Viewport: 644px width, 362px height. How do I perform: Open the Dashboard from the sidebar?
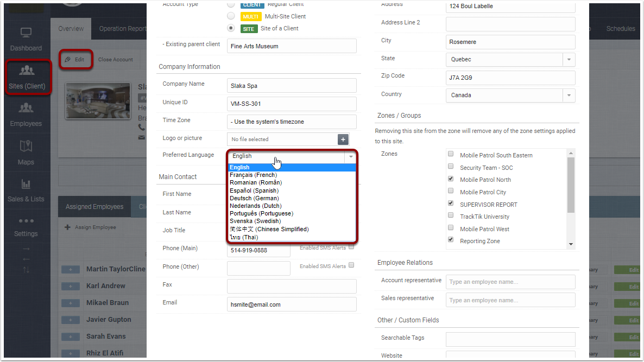coord(26,39)
